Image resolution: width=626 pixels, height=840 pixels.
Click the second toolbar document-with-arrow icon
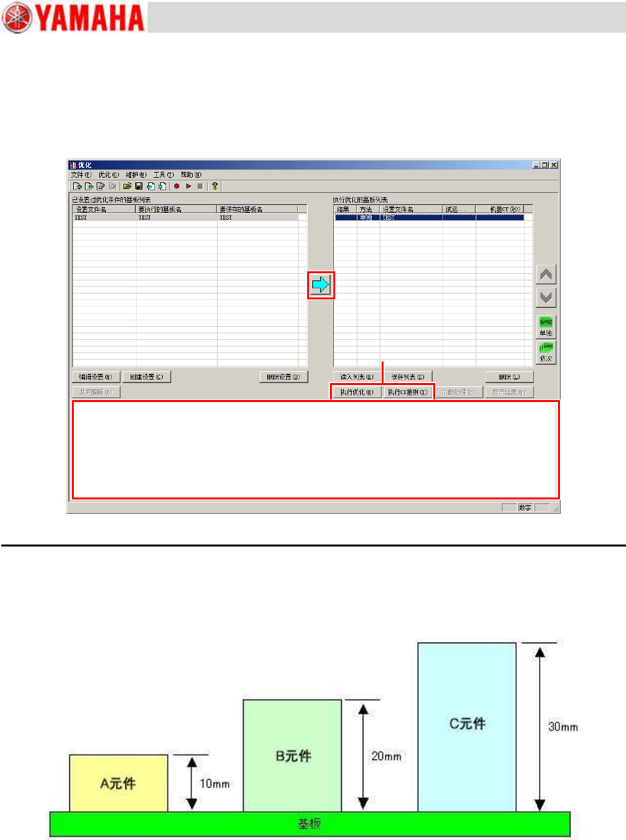(x=89, y=186)
